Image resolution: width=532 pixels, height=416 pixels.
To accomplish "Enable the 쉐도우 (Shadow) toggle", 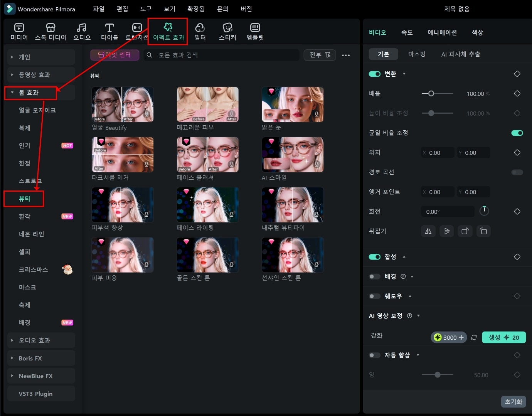I will [374, 296].
